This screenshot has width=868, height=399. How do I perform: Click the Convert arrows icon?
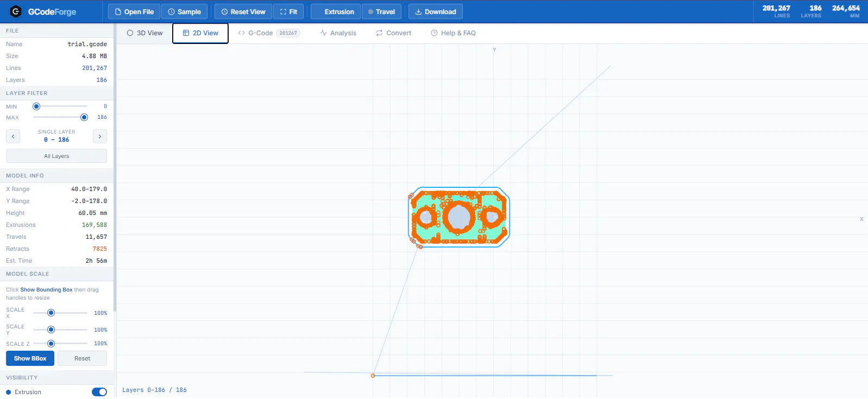pos(379,33)
